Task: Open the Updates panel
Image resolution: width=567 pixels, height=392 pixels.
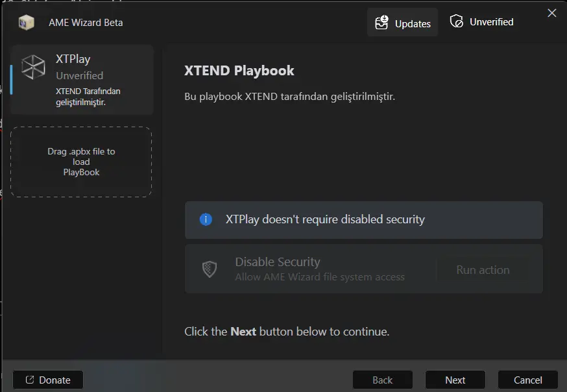Action: [x=402, y=23]
